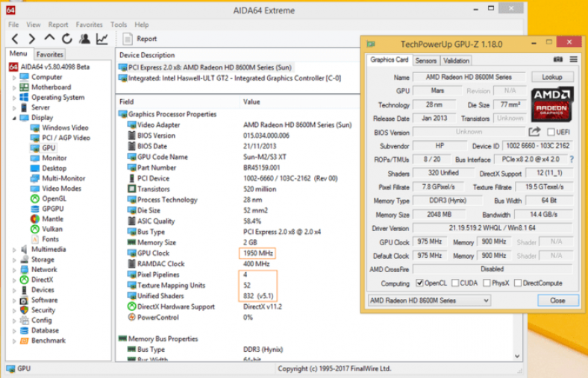Refresh the AIDA64 page
Image resolution: width=588 pixels, height=378 pixels.
66,39
